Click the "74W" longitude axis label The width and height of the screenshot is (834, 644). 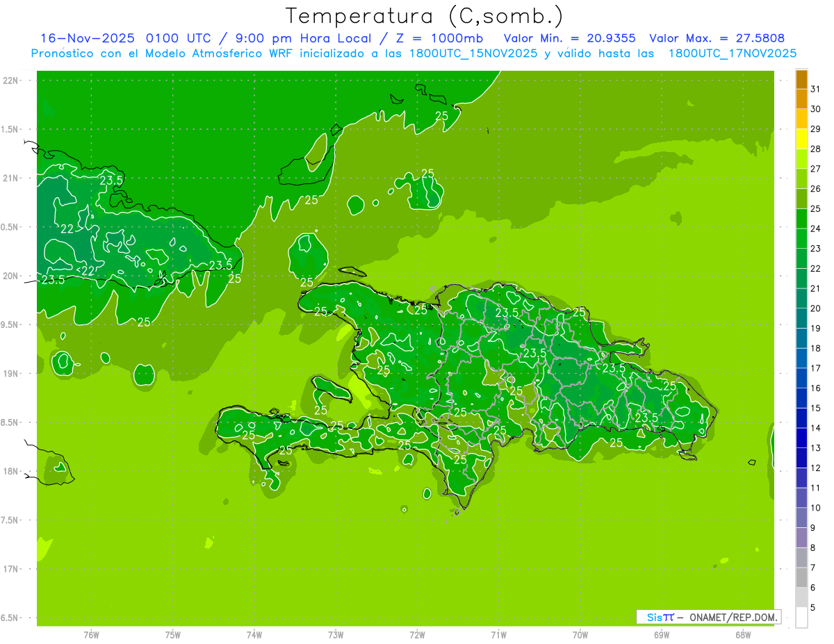(254, 634)
